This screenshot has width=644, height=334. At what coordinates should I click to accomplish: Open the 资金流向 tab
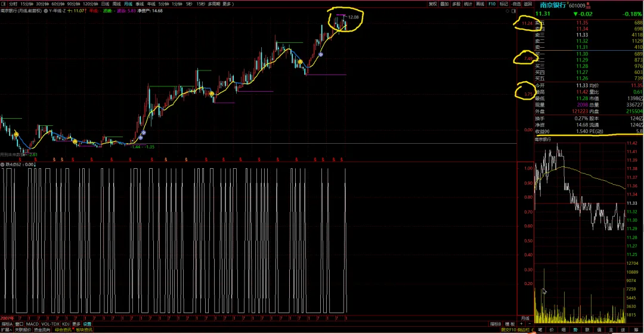pos(42,330)
